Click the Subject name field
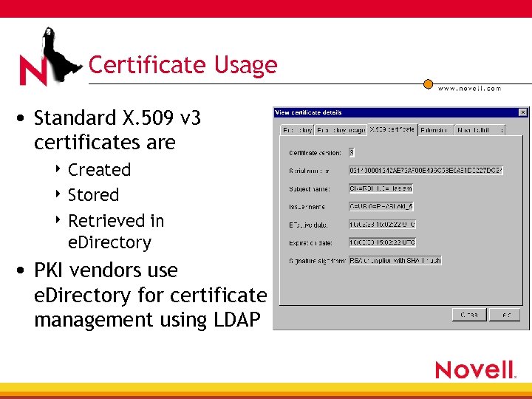Image resolution: width=532 pixels, height=399 pixels. [x=381, y=188]
